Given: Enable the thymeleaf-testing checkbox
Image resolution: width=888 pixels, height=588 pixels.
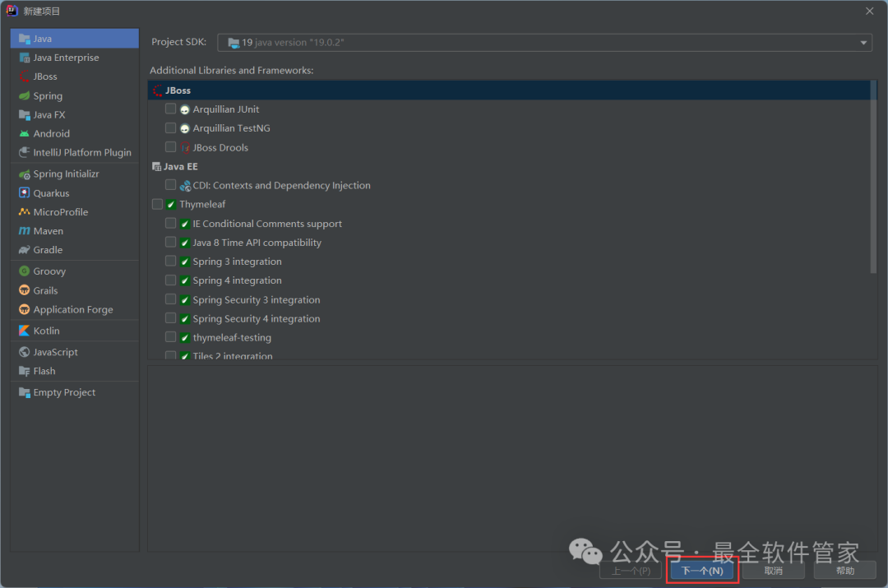Looking at the screenshot, I should 170,337.
